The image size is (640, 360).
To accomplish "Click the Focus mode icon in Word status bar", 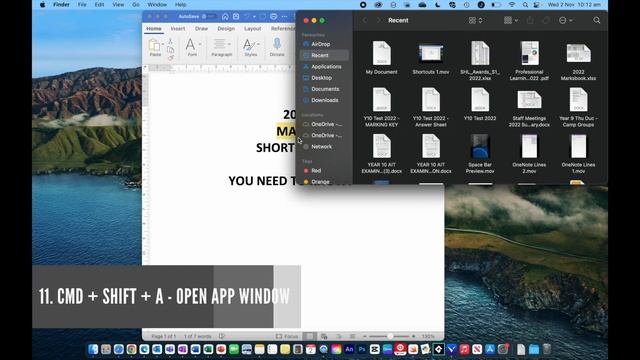I will (279, 336).
